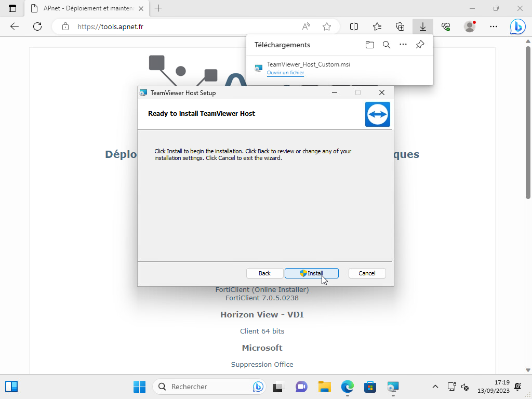Open more options in Téléchargements panel
532x399 pixels.
[x=403, y=45]
